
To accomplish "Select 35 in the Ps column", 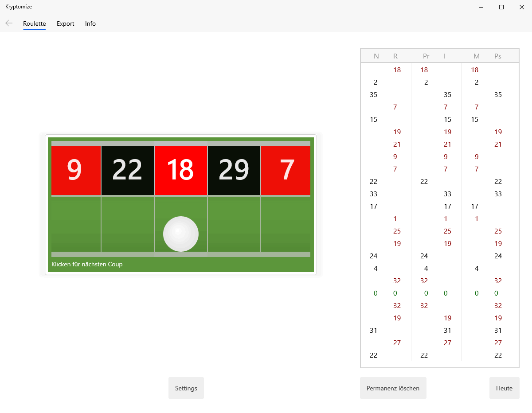I will (498, 95).
